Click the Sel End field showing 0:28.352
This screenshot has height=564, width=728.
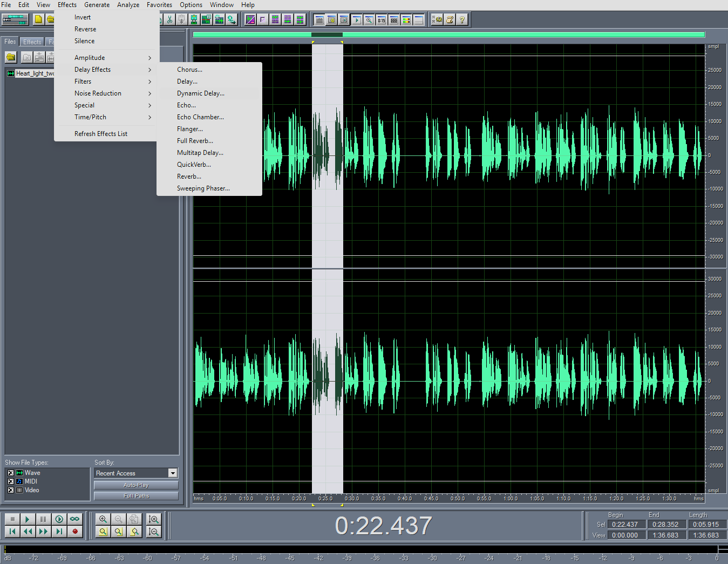point(666,524)
